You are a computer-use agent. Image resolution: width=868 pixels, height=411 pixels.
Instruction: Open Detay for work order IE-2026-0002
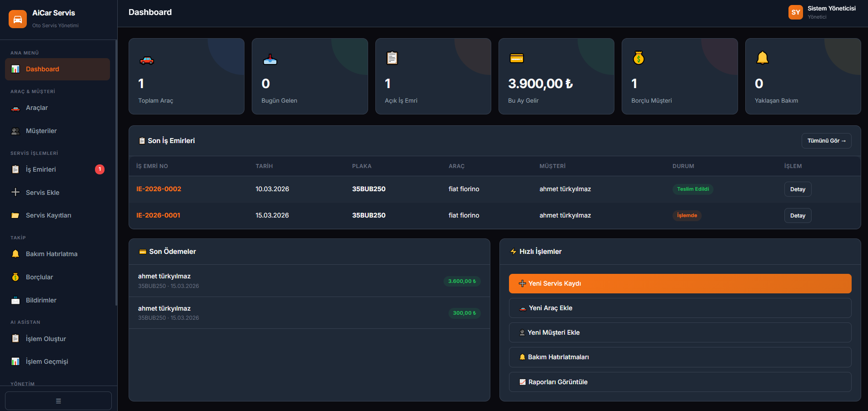point(798,189)
